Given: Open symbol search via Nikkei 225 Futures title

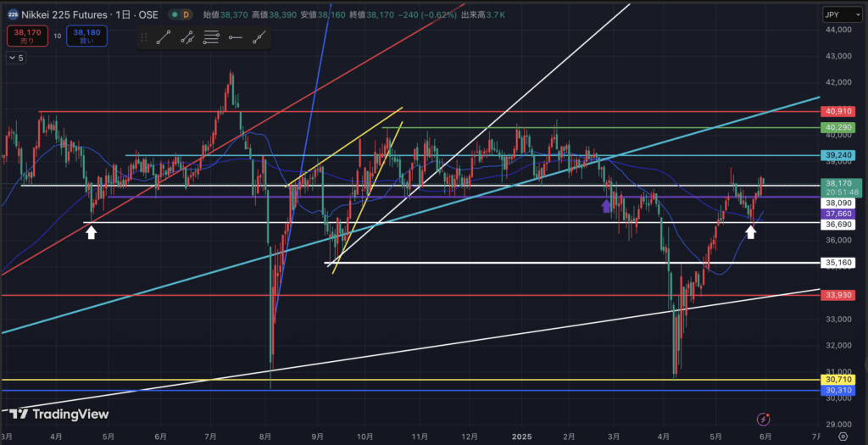Looking at the screenshot, I should click(66, 15).
